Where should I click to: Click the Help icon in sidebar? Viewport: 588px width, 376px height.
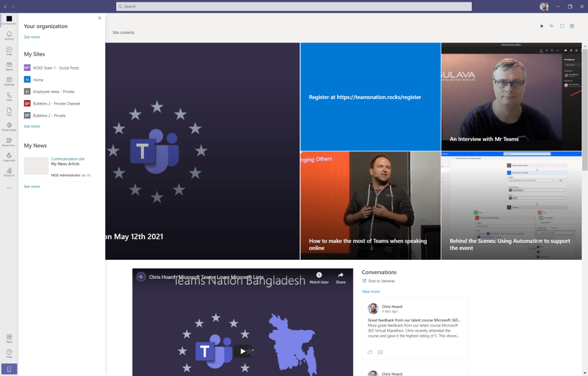[9, 353]
